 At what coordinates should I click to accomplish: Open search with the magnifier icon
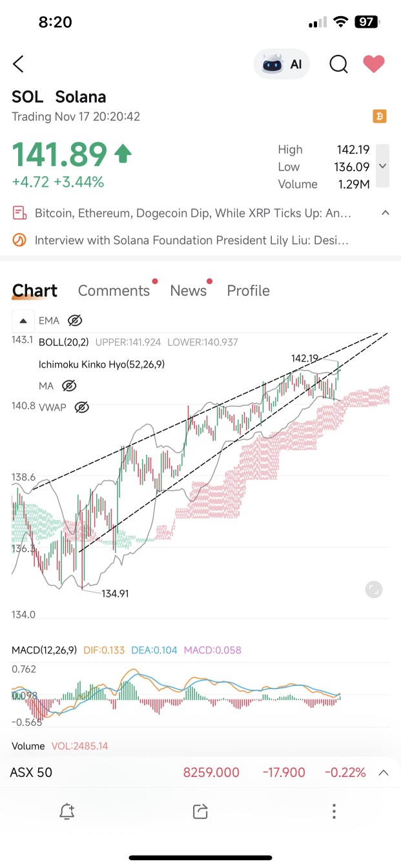click(x=338, y=64)
